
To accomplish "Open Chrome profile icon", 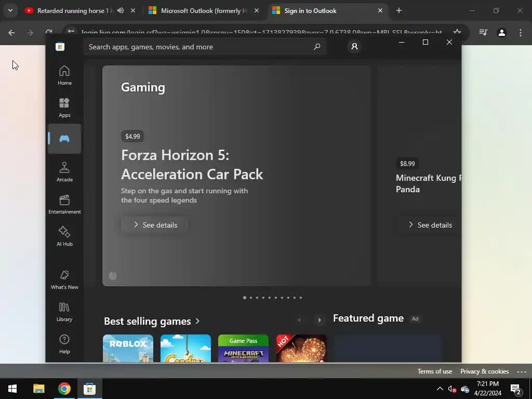I will pos(501,33).
